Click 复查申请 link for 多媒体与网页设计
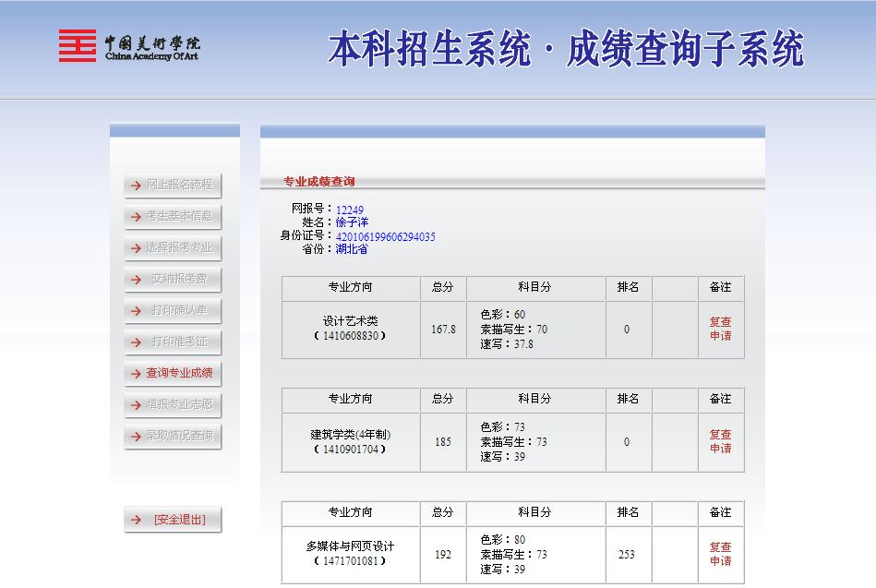Image resolution: width=876 pixels, height=588 pixels. click(x=721, y=554)
